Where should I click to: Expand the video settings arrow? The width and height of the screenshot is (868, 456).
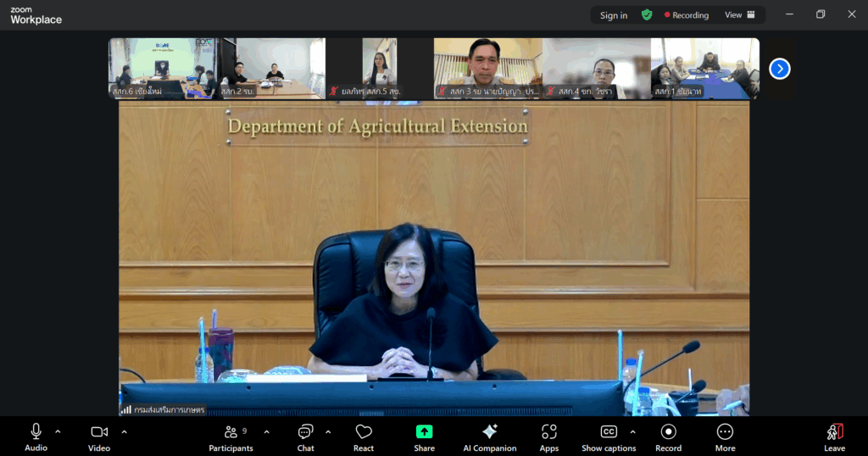click(124, 431)
